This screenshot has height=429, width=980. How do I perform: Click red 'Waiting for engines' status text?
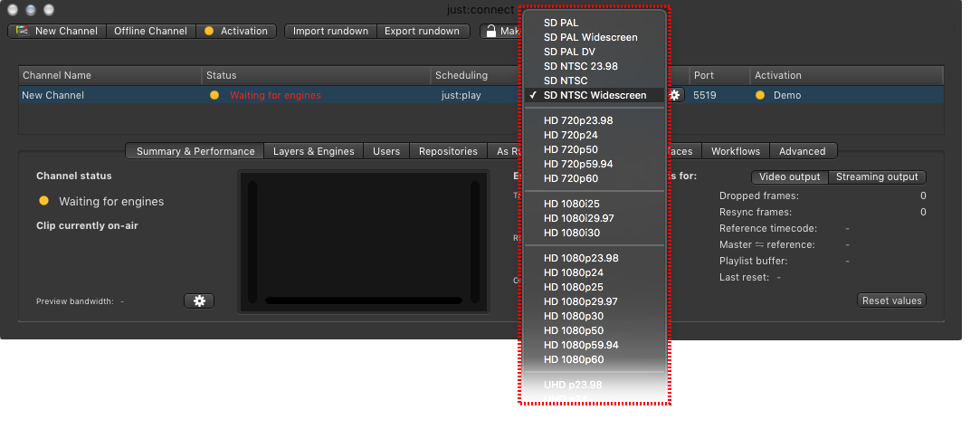pos(276,95)
